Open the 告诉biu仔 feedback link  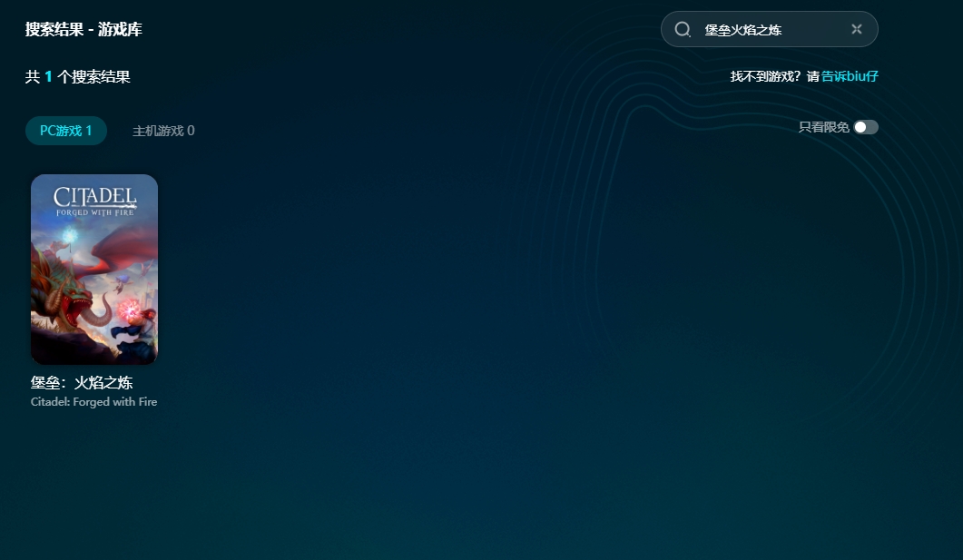pos(850,76)
